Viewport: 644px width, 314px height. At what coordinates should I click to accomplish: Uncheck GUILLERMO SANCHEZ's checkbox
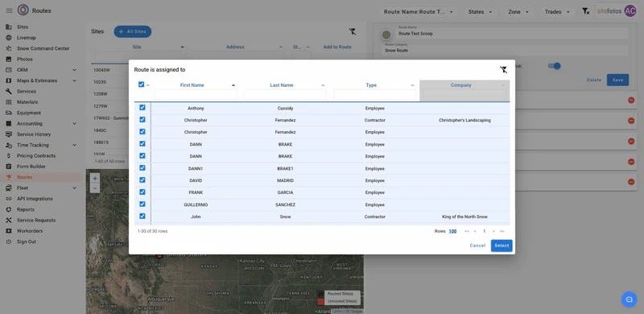(x=142, y=204)
